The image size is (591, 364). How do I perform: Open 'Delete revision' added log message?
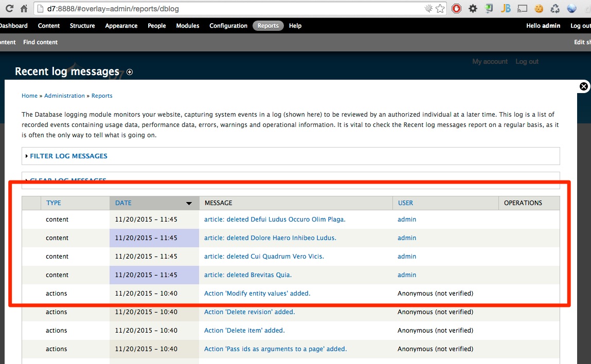249,312
